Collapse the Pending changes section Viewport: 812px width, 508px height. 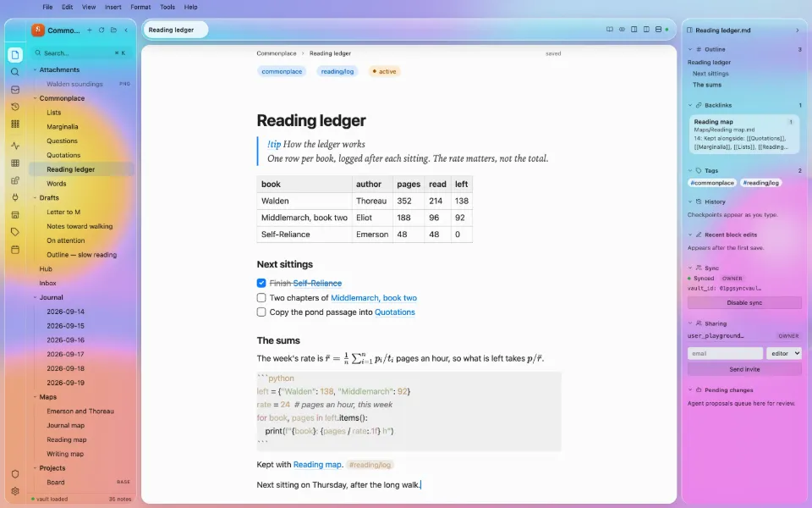(x=690, y=389)
